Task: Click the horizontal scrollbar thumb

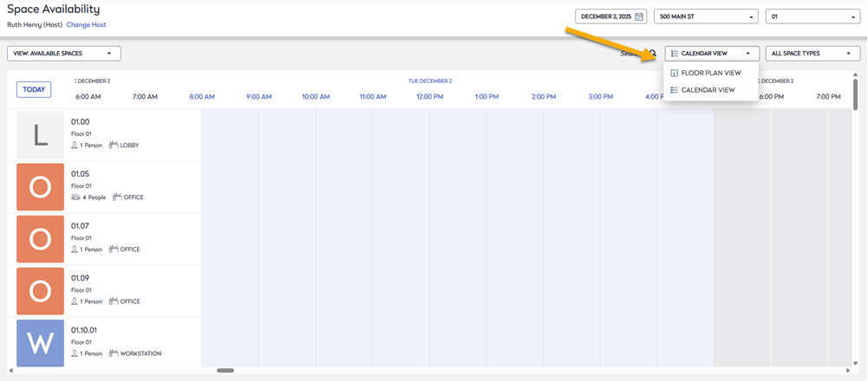Action: (225, 371)
